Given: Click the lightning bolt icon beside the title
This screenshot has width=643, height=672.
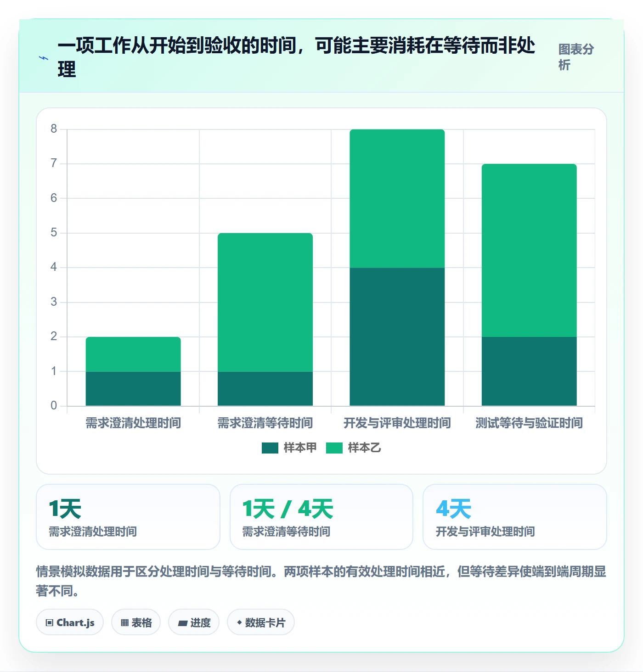Looking at the screenshot, I should point(44,58).
